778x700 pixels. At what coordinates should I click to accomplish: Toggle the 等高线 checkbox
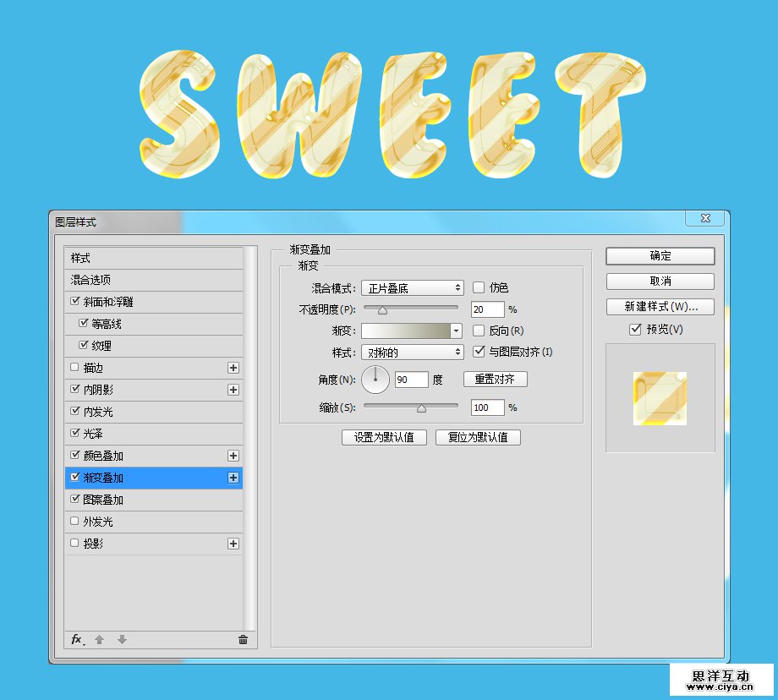coord(84,323)
